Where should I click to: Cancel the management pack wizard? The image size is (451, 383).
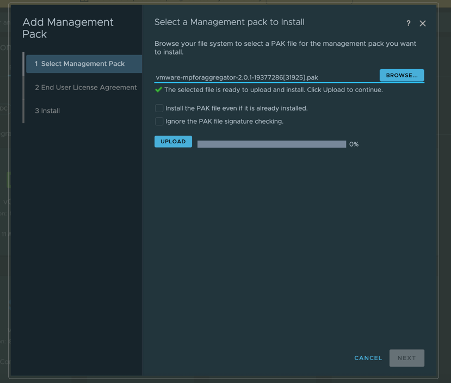368,358
